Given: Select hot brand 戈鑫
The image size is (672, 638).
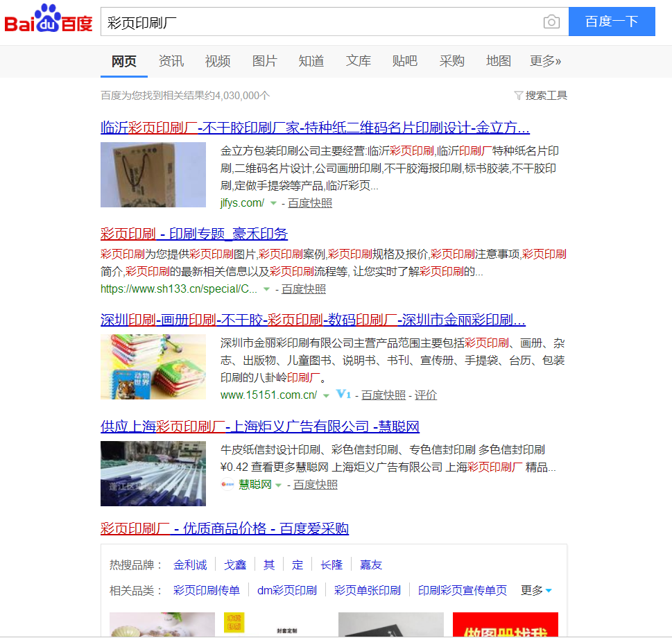Looking at the screenshot, I should tap(235, 565).
